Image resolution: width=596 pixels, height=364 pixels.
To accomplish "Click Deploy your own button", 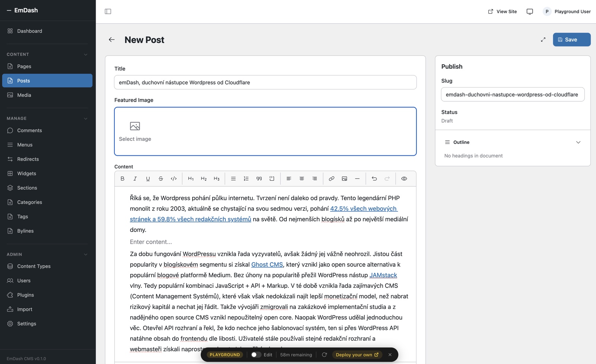I will point(357,355).
